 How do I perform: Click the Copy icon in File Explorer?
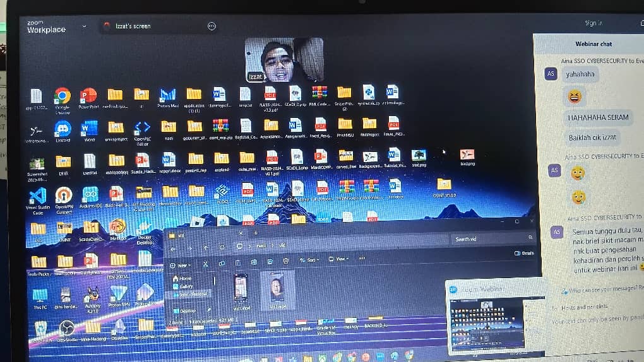pyautogui.click(x=222, y=263)
